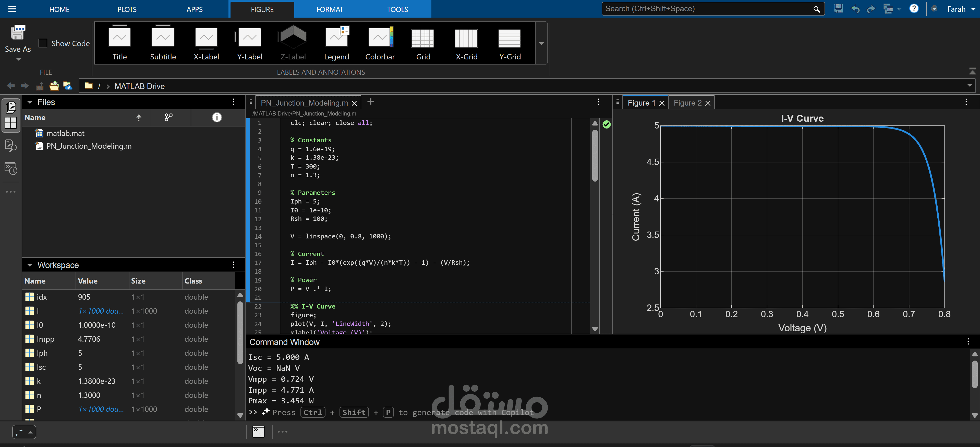Close the Figure 1 tab
Viewport: 980px width, 447px height.
tap(662, 103)
